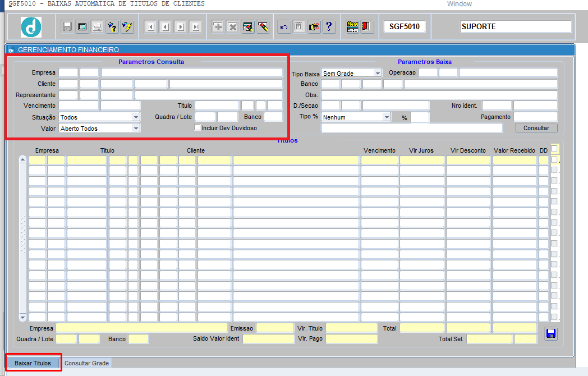
Task: Click the long field left of Consultar
Action: pos(412,128)
